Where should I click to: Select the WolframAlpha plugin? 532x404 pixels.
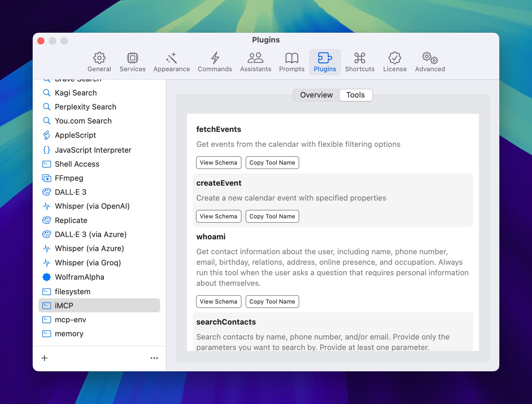tap(99, 277)
